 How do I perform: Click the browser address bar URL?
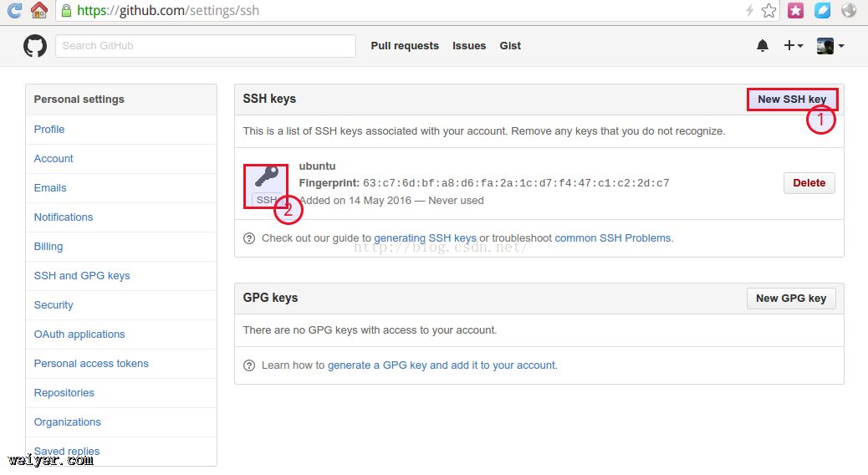[167, 11]
